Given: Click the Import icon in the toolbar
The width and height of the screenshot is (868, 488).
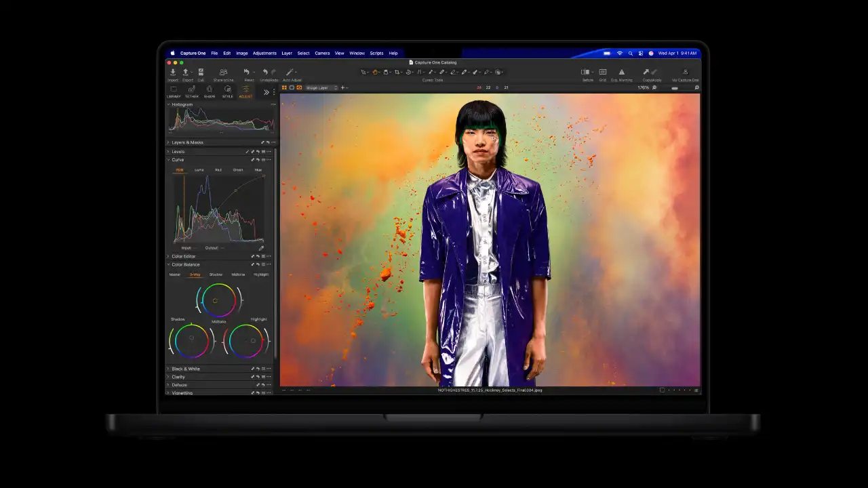Looking at the screenshot, I should 173,72.
